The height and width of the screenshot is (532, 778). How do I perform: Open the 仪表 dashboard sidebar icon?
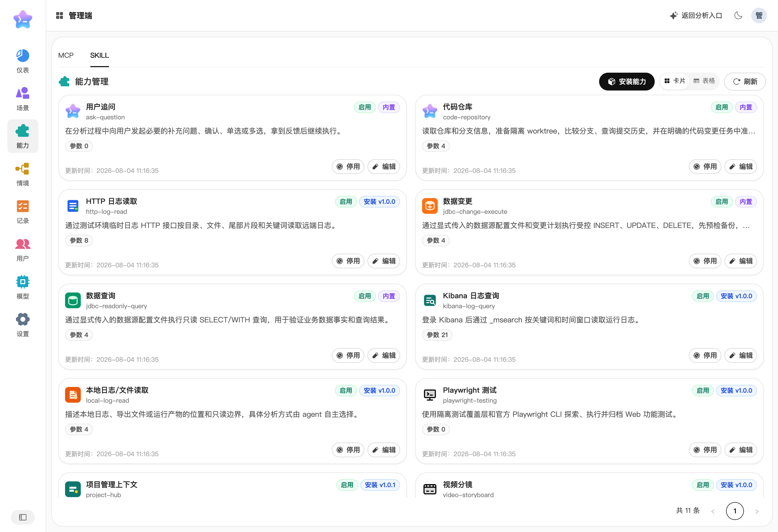click(23, 61)
